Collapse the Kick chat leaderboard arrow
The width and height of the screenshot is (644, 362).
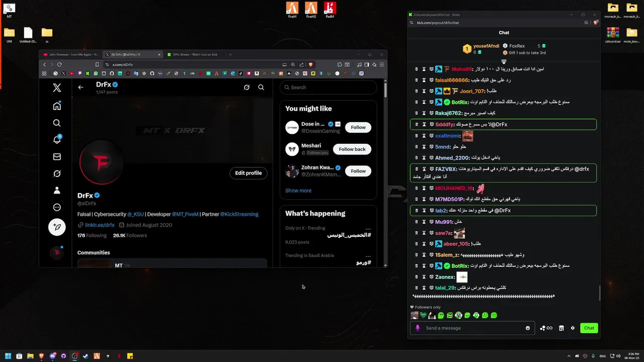tap(504, 61)
